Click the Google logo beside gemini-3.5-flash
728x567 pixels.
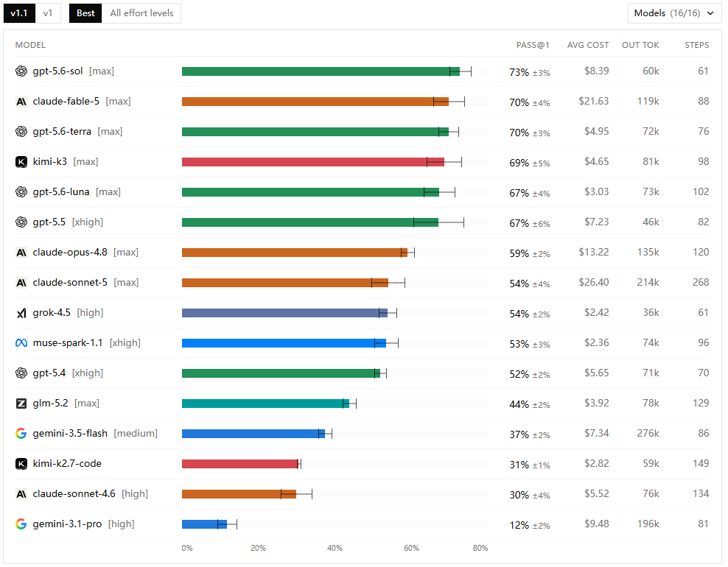tap(21, 434)
